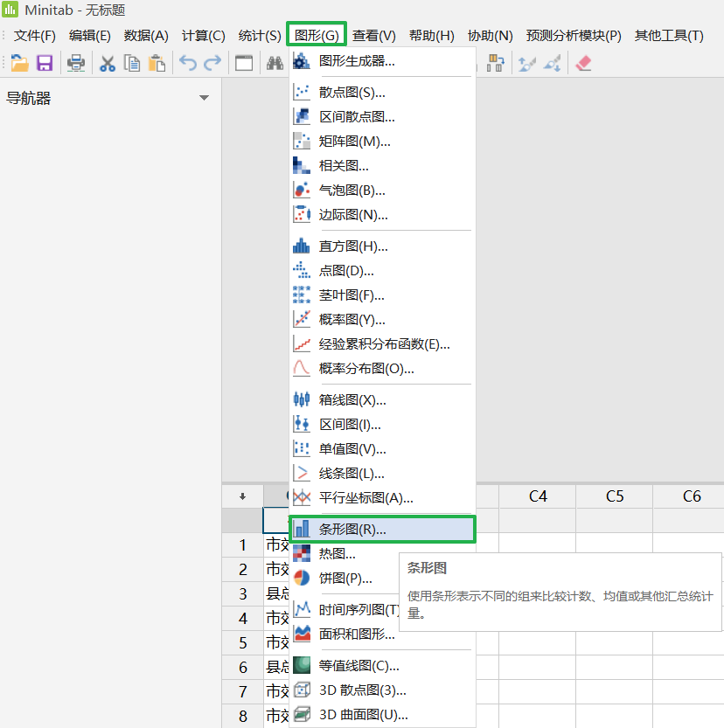Select 条形图(R)... from the menu
Screen dimensions: 724x728
click(x=352, y=529)
